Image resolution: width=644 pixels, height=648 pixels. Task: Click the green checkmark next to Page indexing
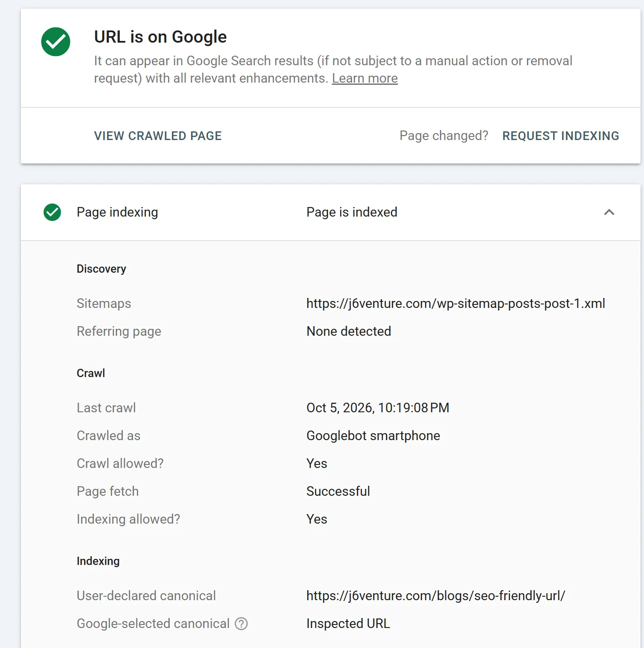(x=52, y=212)
